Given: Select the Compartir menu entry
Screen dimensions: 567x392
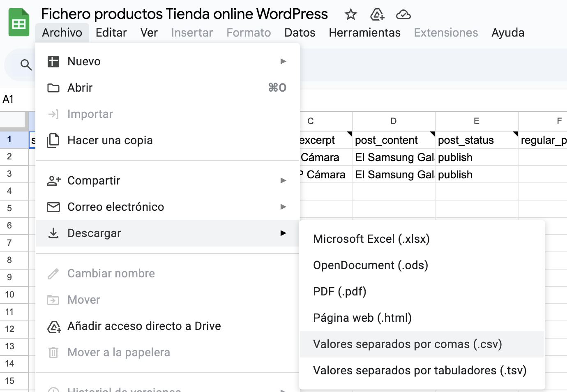Looking at the screenshot, I should coord(168,181).
